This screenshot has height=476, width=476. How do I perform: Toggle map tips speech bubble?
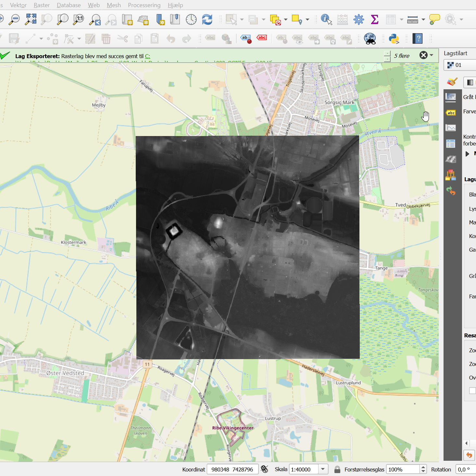point(434,19)
